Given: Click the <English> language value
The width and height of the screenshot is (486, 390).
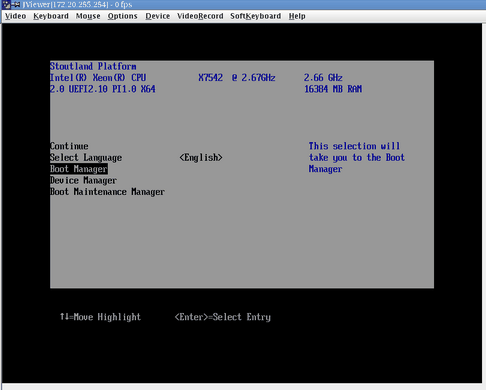Looking at the screenshot, I should pos(201,157).
